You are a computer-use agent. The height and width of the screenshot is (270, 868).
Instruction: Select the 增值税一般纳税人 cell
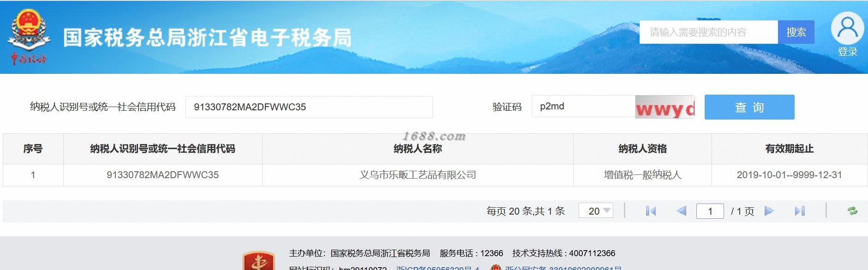(642, 175)
